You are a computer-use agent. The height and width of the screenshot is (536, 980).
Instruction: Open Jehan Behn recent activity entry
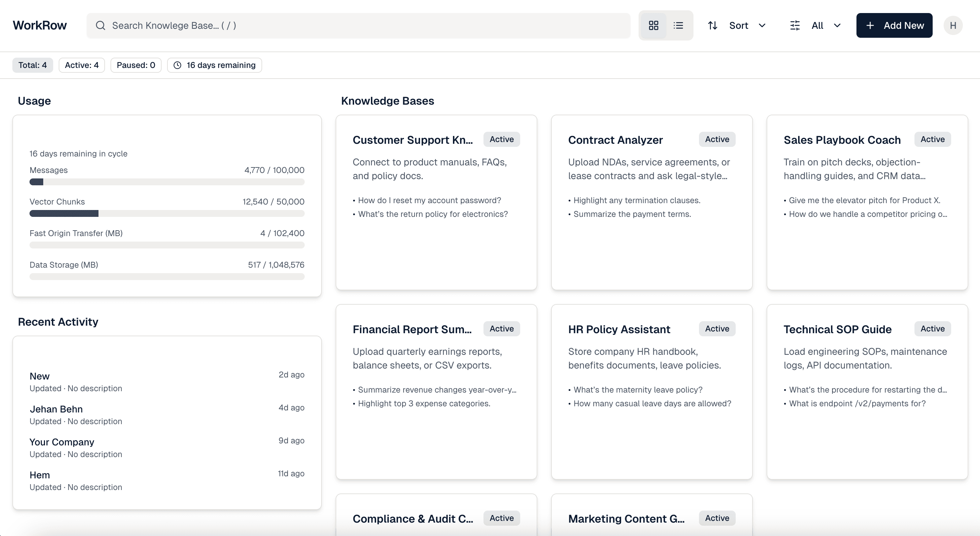56,409
